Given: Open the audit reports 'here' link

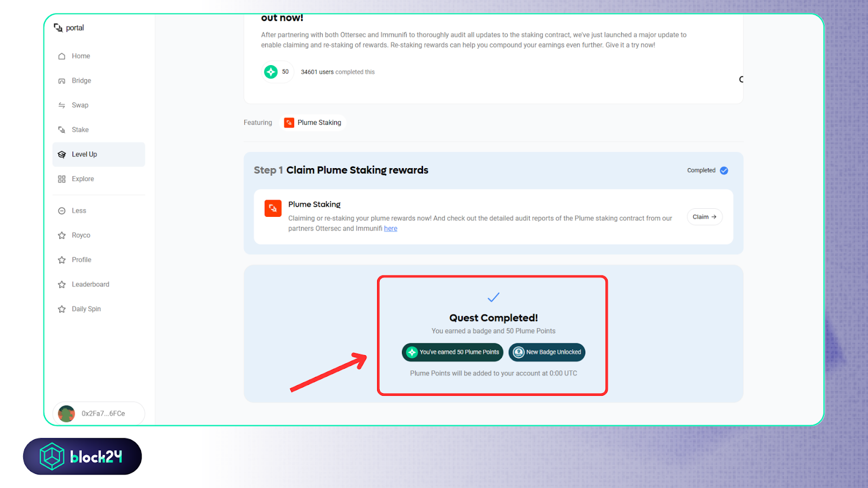Looking at the screenshot, I should point(391,229).
